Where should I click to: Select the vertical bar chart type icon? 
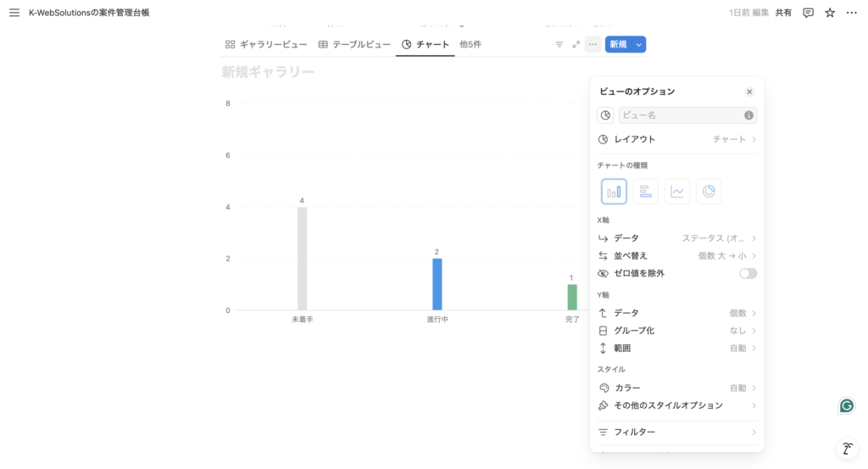[x=614, y=192]
